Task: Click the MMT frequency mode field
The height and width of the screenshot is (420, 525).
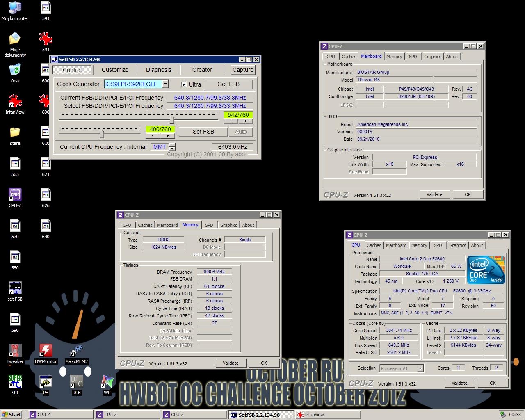Action: pos(160,147)
